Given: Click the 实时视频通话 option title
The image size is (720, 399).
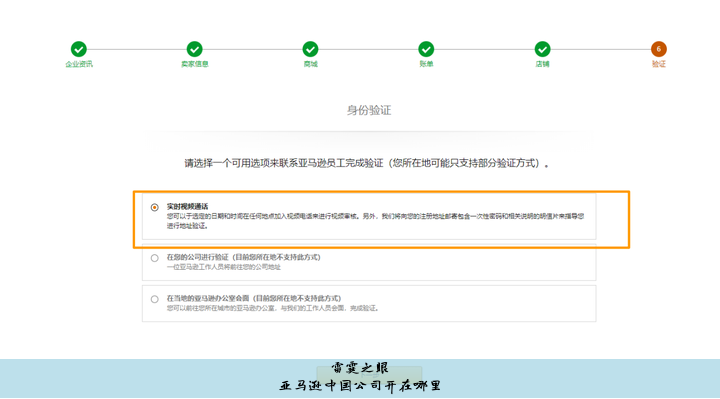Looking at the screenshot, I should pyautogui.click(x=187, y=206).
